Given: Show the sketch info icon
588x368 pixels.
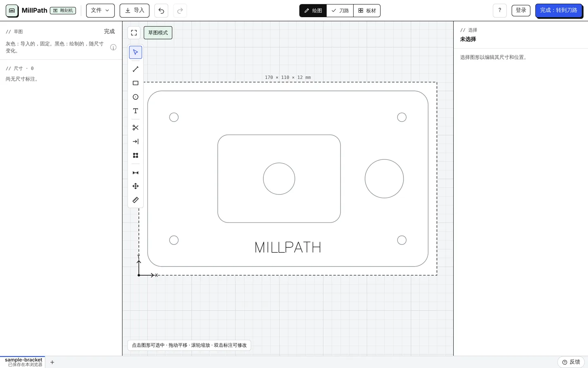Looking at the screenshot, I should (114, 47).
